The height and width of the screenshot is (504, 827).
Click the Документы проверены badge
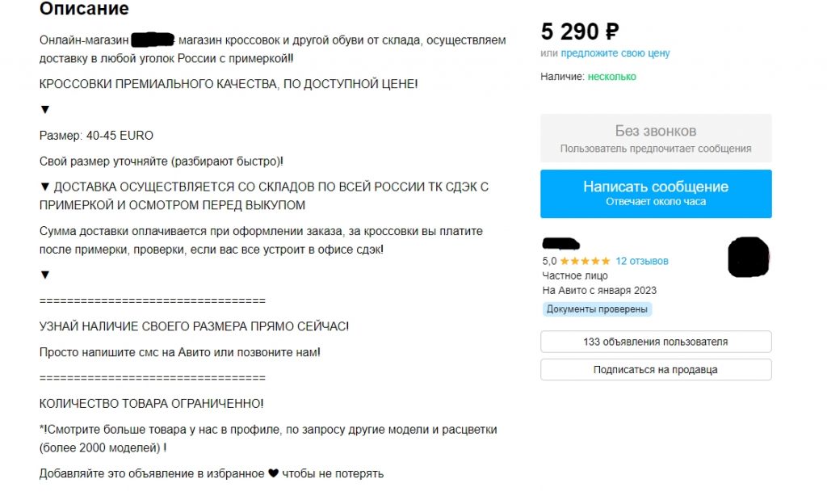pos(597,309)
